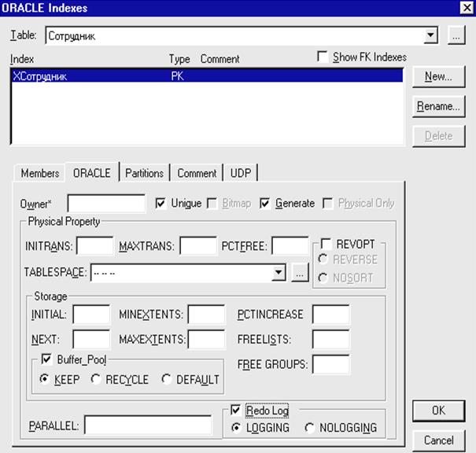Select the NOSORT radio button
Screen dimensions: 476x453
point(323,278)
